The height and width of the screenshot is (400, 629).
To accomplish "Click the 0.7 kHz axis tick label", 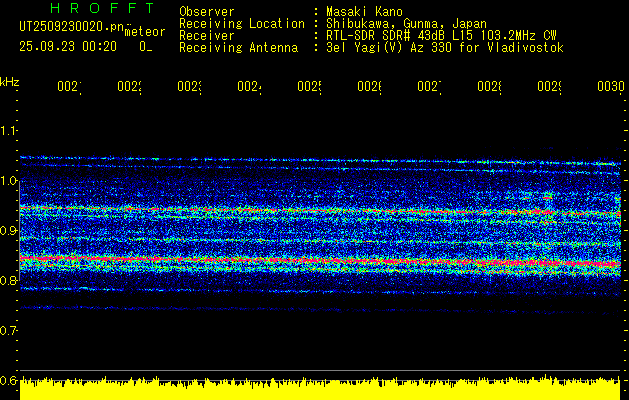I will [x=8, y=331].
